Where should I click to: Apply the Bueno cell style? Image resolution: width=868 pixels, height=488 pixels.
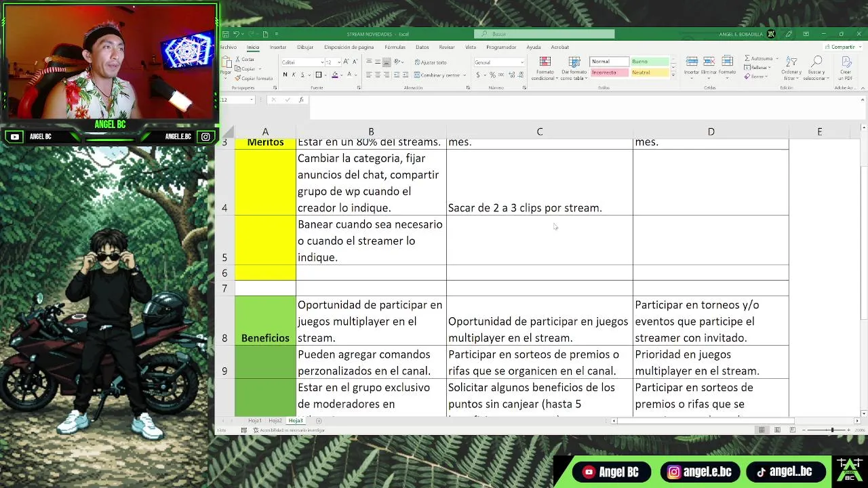pos(650,61)
